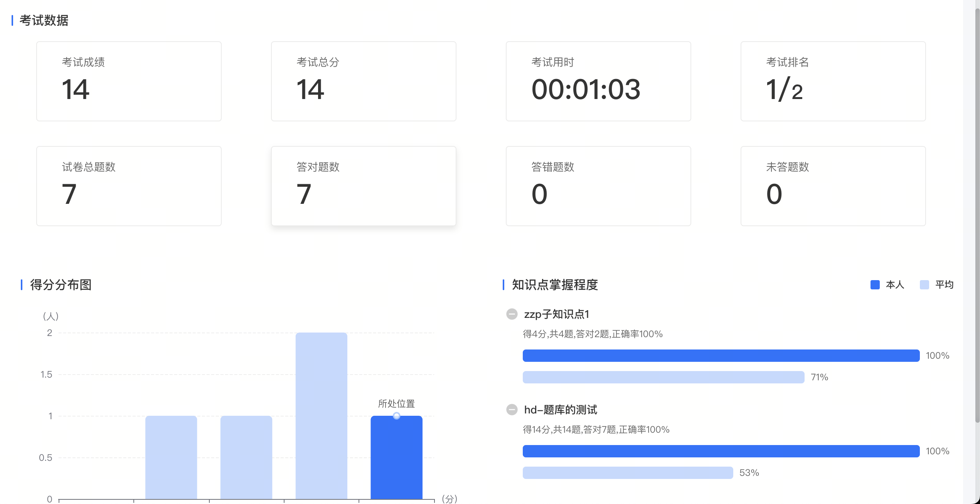The image size is (980, 504).
Task: Click hd-题库的测试 本人 100% progress bar
Action: click(x=721, y=451)
